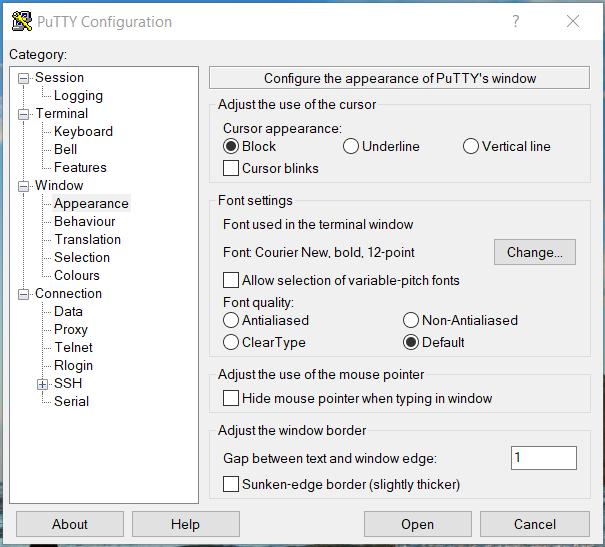Open the Colours category
This screenshot has height=547, width=605.
pyautogui.click(x=77, y=275)
